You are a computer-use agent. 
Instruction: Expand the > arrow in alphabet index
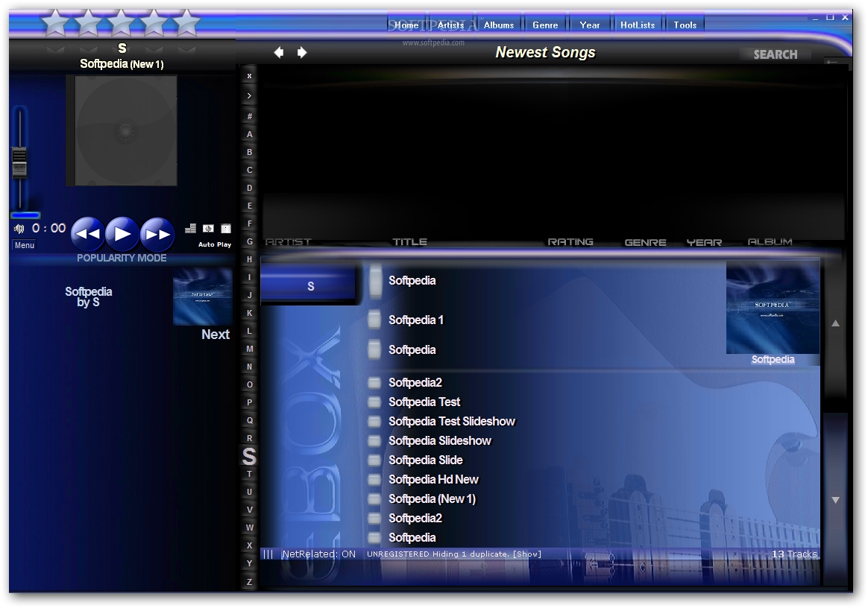click(250, 95)
